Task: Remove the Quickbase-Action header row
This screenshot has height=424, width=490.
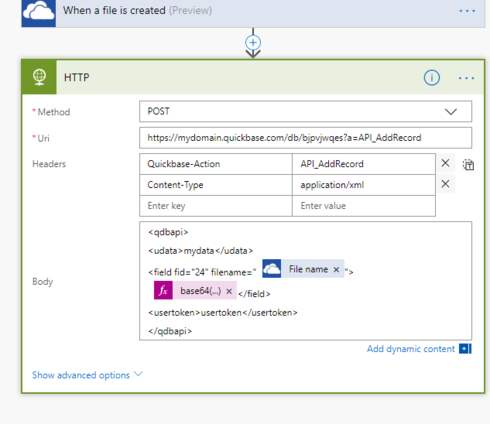Action: click(445, 163)
